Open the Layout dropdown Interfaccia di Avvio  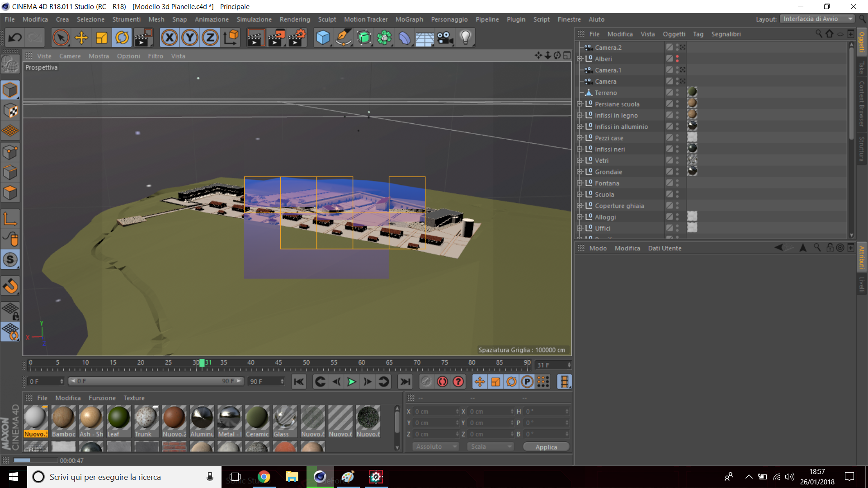(817, 19)
